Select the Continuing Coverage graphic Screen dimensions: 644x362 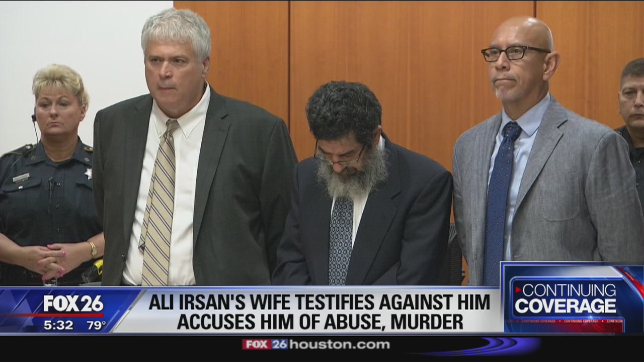[x=573, y=298]
